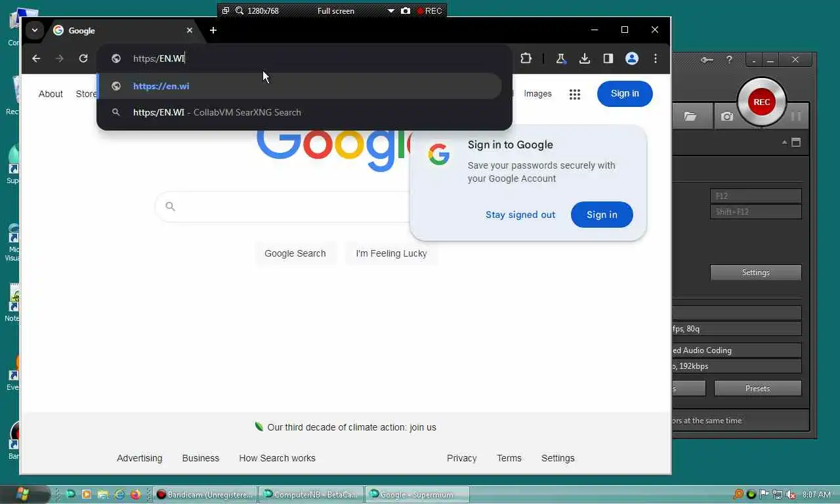Click the big red REC button in Bandicam
The image size is (840, 504).
(761, 102)
